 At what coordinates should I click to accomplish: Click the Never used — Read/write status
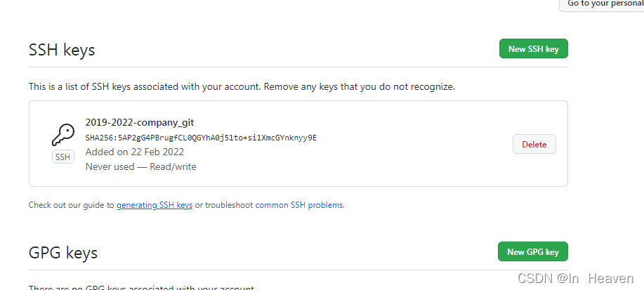coord(140,166)
